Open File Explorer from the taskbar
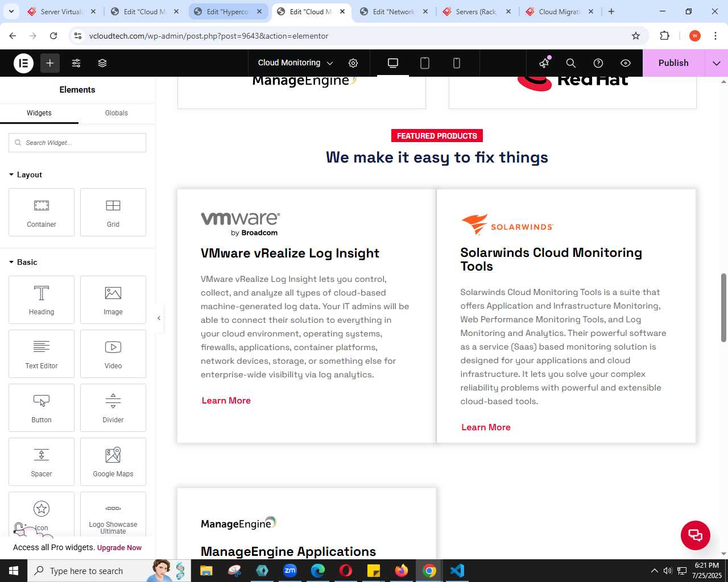Image resolution: width=728 pixels, height=582 pixels. (206, 571)
